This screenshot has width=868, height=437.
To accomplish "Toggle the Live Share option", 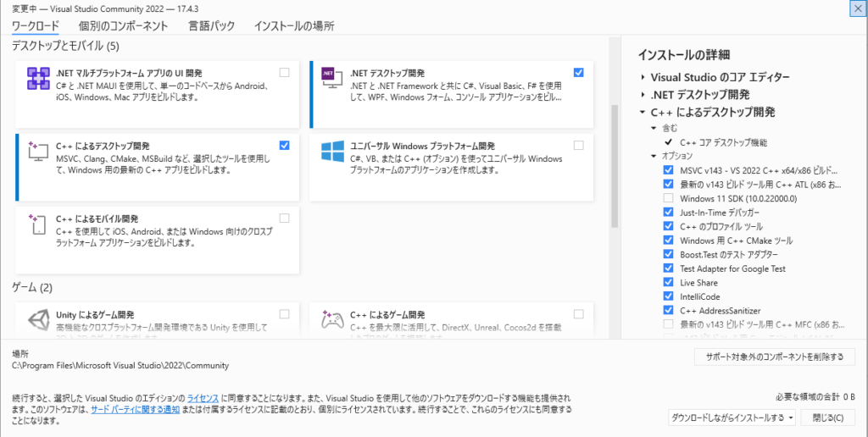I will click(668, 283).
